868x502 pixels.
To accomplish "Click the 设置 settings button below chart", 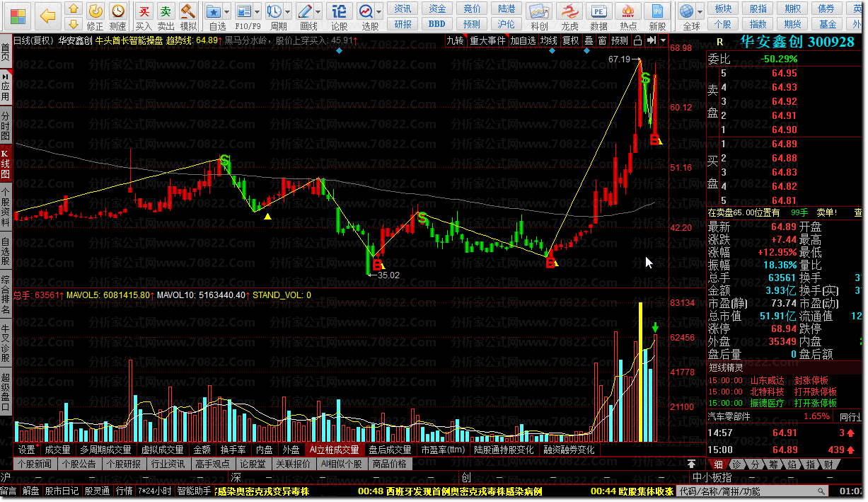I will (27, 450).
